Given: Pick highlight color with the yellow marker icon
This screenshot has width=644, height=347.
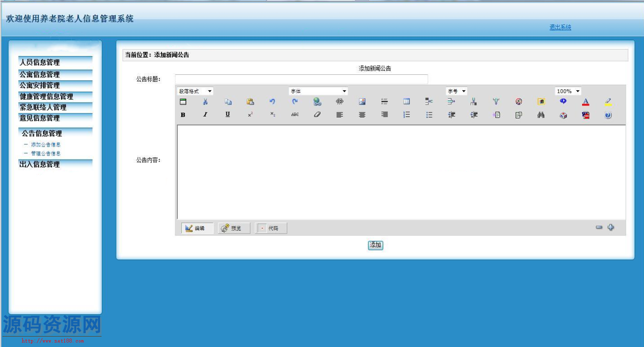Looking at the screenshot, I should click(608, 102).
